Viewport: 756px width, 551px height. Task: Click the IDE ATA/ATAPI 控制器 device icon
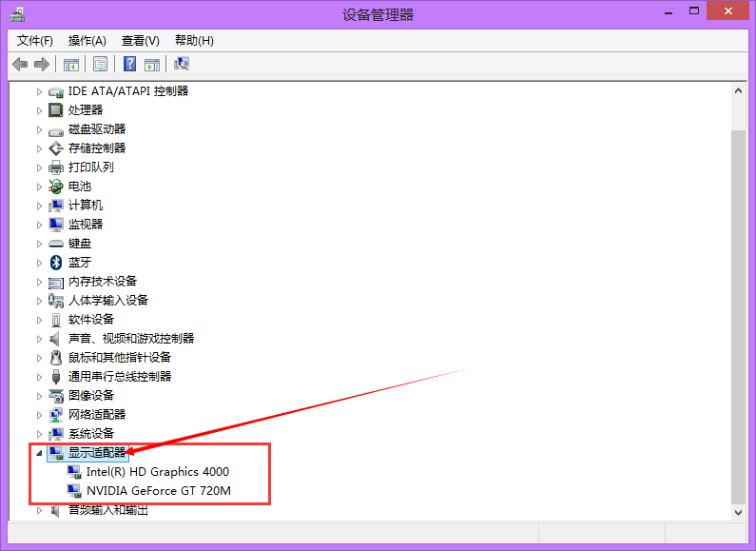[56, 91]
